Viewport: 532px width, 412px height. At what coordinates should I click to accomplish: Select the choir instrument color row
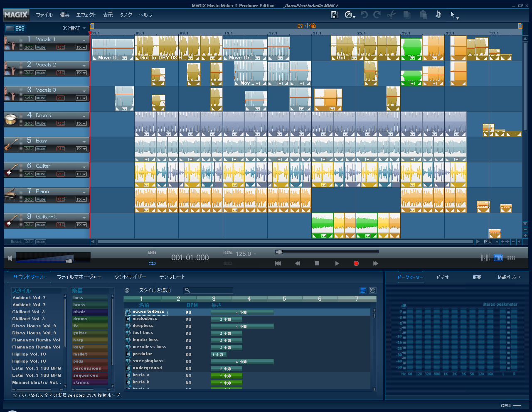pos(89,312)
